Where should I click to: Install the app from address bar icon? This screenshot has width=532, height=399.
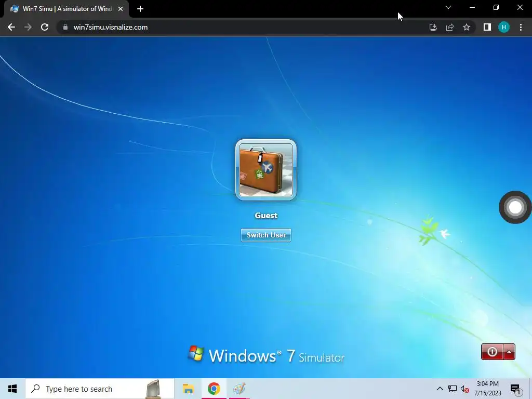433,27
